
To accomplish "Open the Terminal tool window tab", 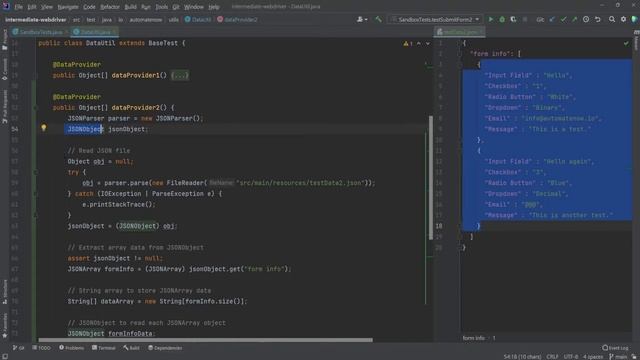I will pyautogui.click(x=104, y=348).
